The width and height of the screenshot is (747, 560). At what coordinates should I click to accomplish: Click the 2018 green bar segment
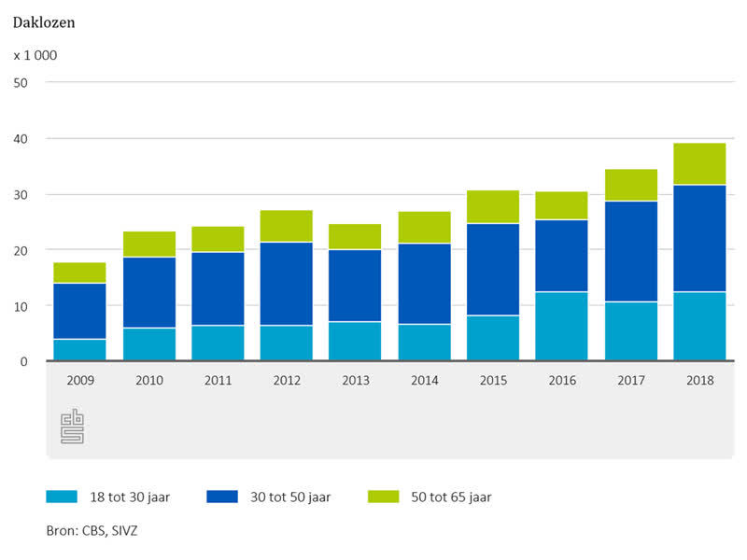click(x=699, y=164)
